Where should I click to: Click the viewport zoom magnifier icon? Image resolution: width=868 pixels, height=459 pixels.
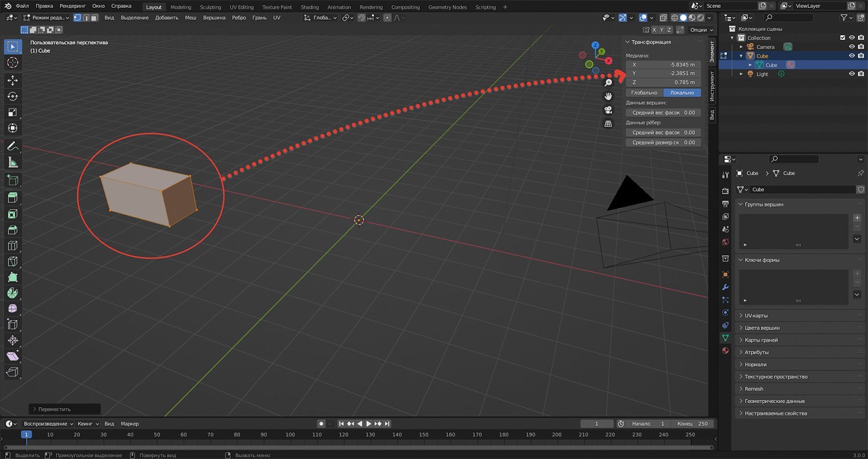608,83
